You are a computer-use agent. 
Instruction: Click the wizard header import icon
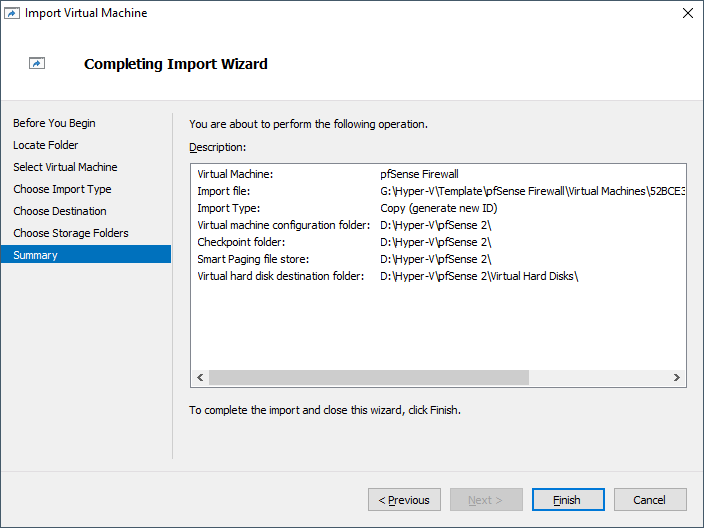tap(37, 64)
